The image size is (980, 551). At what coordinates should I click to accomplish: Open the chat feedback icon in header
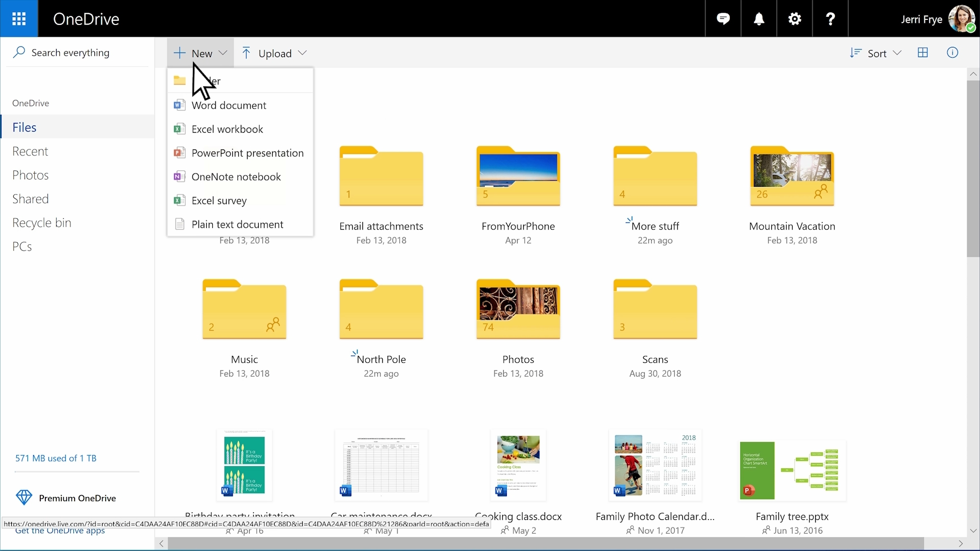point(723,19)
